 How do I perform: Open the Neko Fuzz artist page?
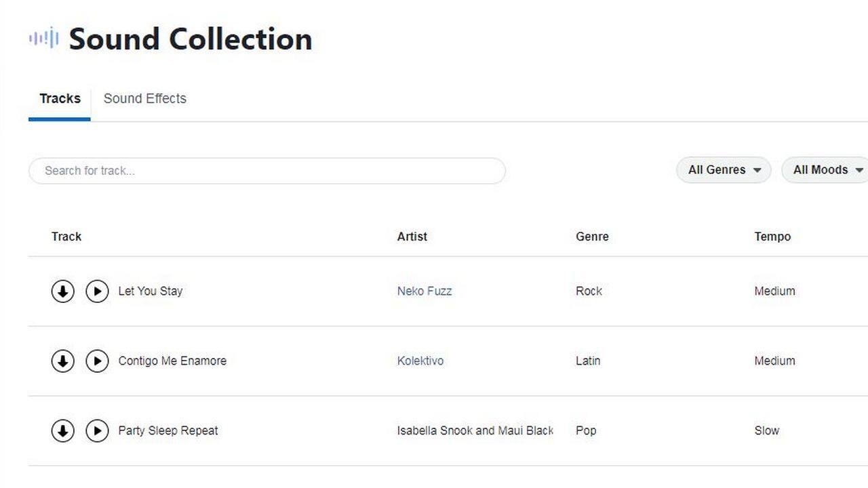click(425, 291)
